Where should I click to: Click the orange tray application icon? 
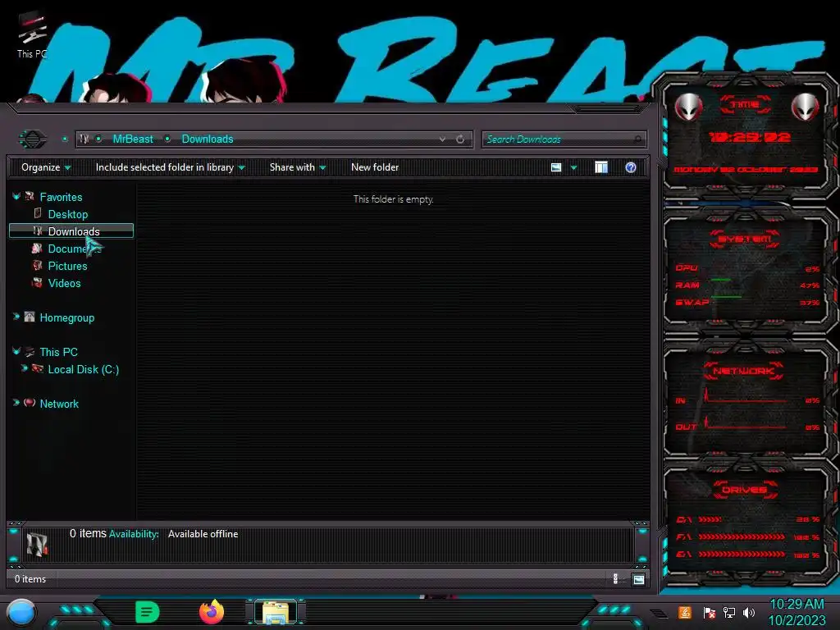[684, 612]
